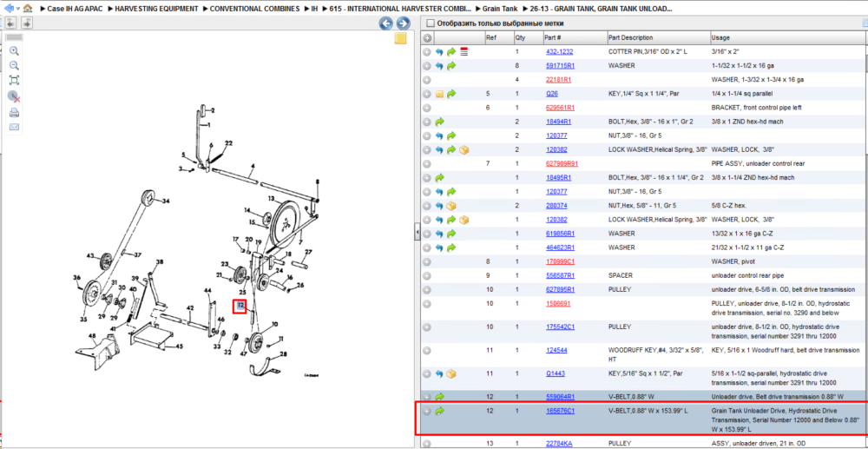Print the parts diagram
This screenshot has width=868, height=449.
coord(15,113)
